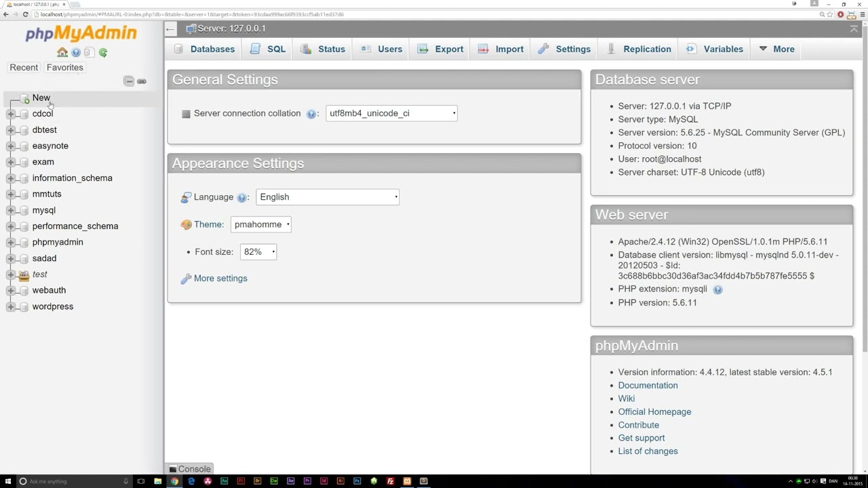Expand the exam database node
Image resolution: width=868 pixels, height=488 pixels.
point(10,162)
